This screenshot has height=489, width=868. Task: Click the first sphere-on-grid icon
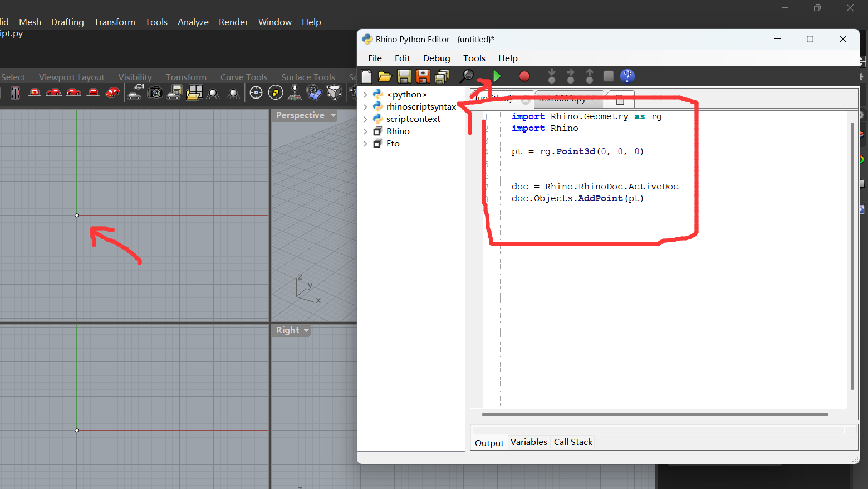click(213, 94)
